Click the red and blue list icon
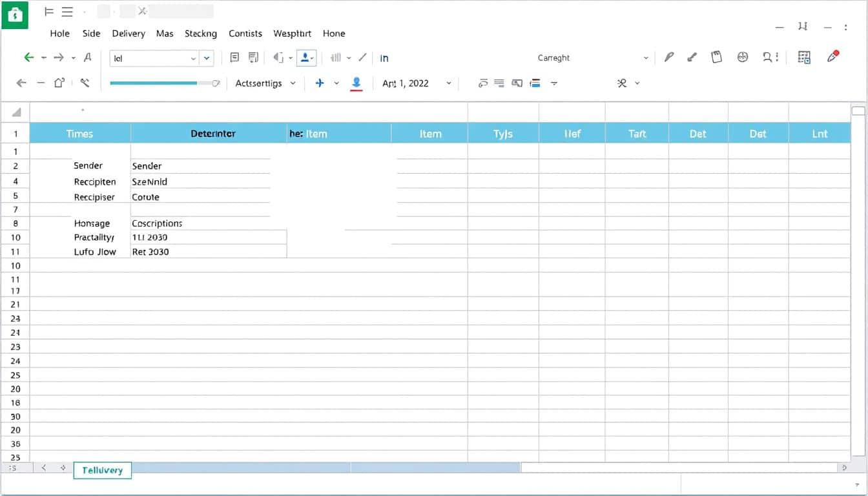Screen dimensions: 868x496 tap(535, 83)
